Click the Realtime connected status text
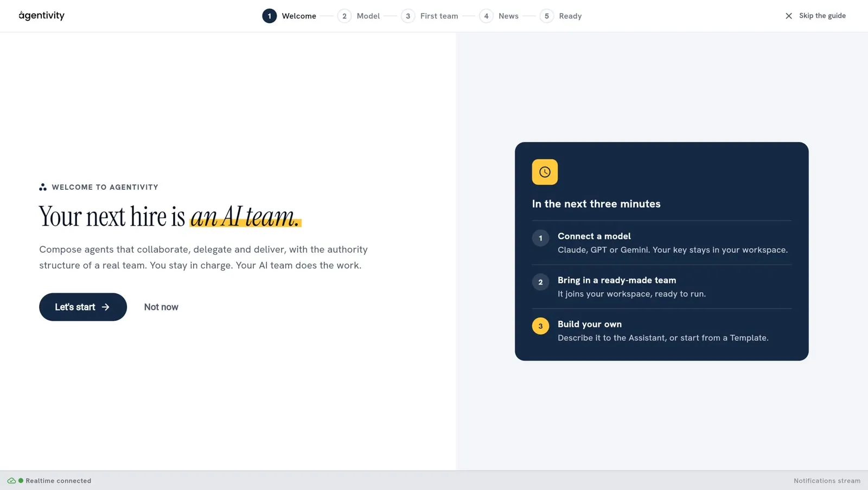This screenshot has height=490, width=868. click(59, 481)
